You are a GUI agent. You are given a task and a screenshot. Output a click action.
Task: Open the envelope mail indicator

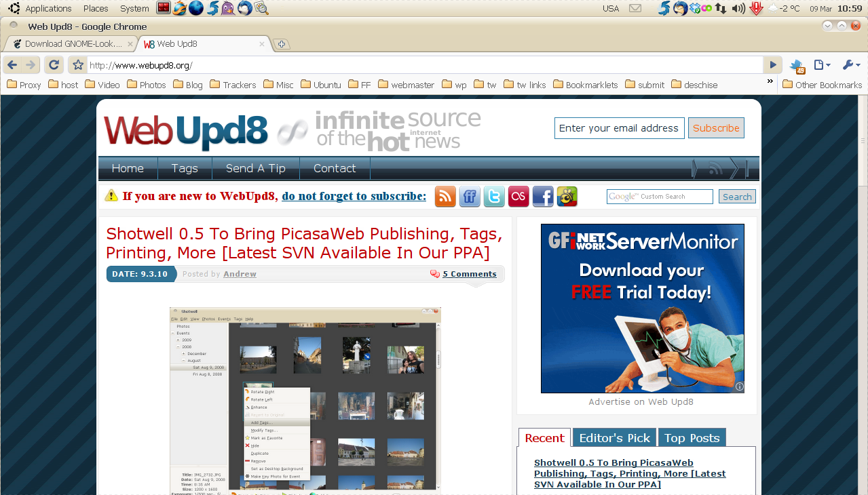click(x=635, y=8)
